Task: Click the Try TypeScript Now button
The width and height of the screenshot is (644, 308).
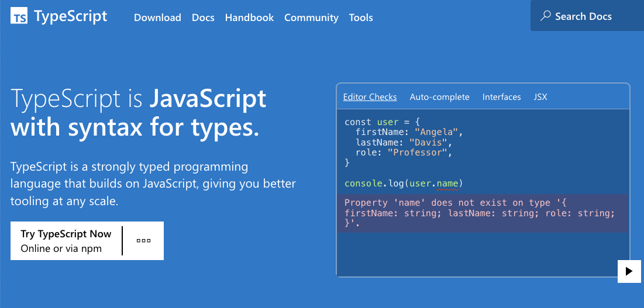Action: coord(87,241)
